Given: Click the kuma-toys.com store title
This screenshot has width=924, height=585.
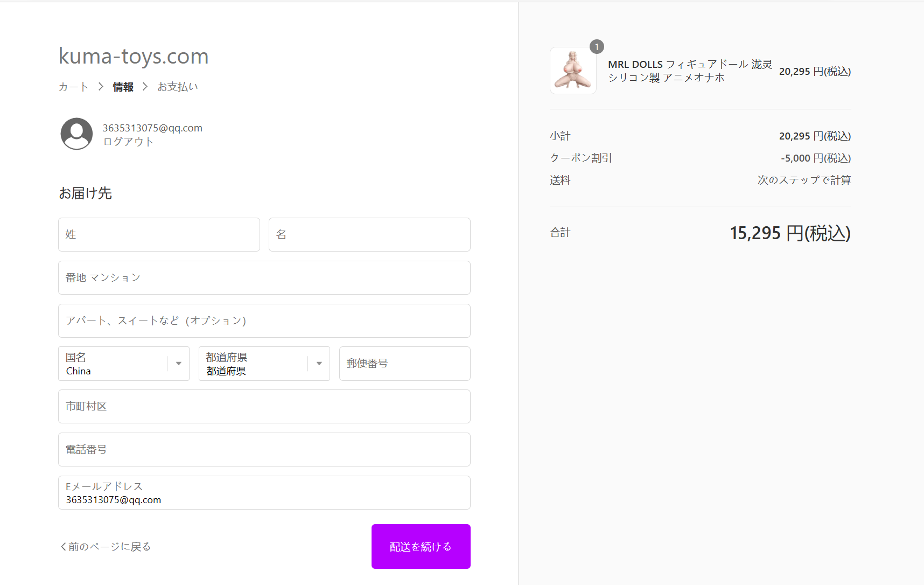Looking at the screenshot, I should [x=134, y=56].
